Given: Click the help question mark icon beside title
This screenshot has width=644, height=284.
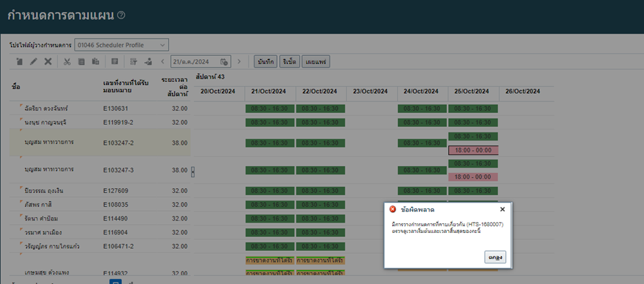Looking at the screenshot, I should (x=121, y=14).
